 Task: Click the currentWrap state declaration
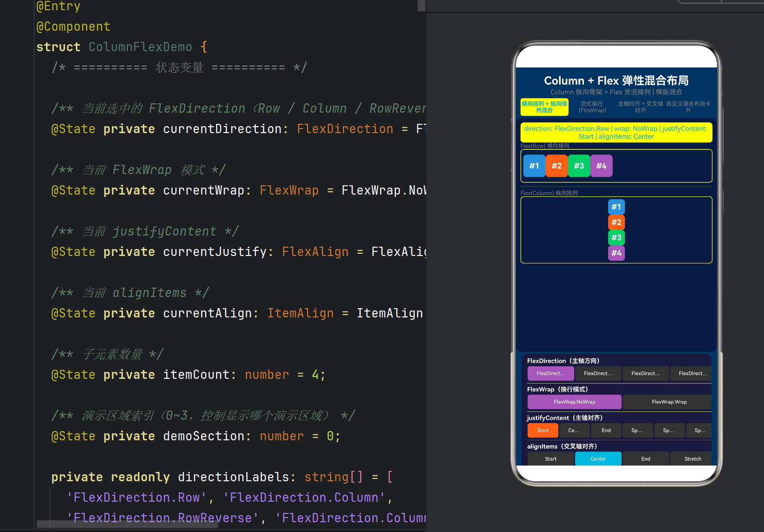239,190
